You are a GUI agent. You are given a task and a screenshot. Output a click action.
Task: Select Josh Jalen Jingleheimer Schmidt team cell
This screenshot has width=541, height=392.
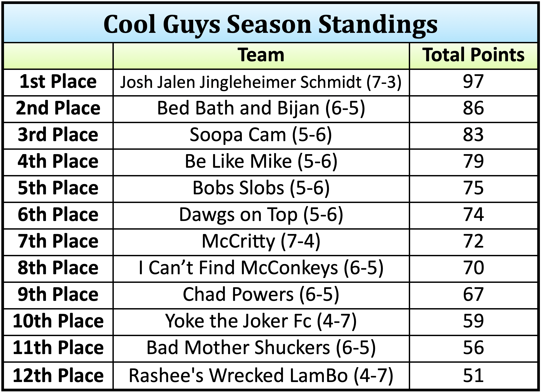click(261, 82)
